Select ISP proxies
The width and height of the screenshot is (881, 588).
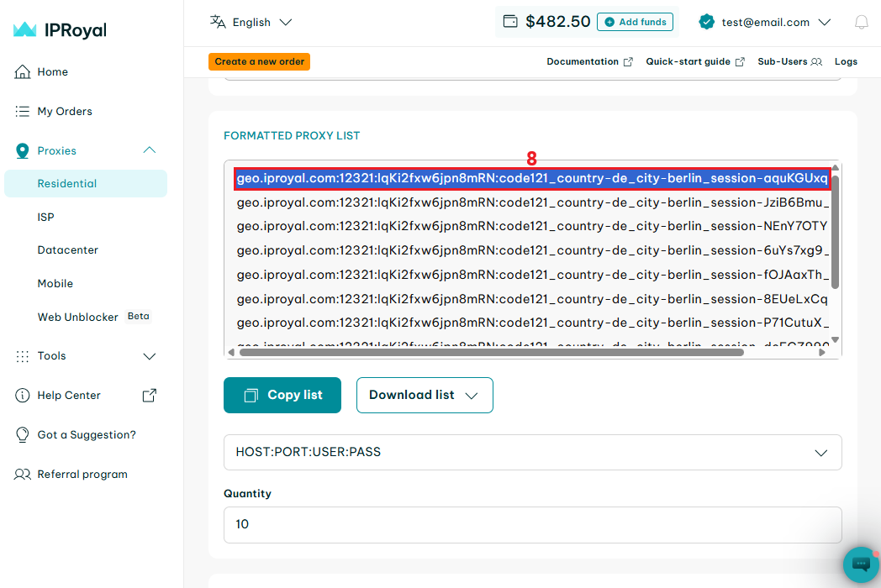coord(45,218)
